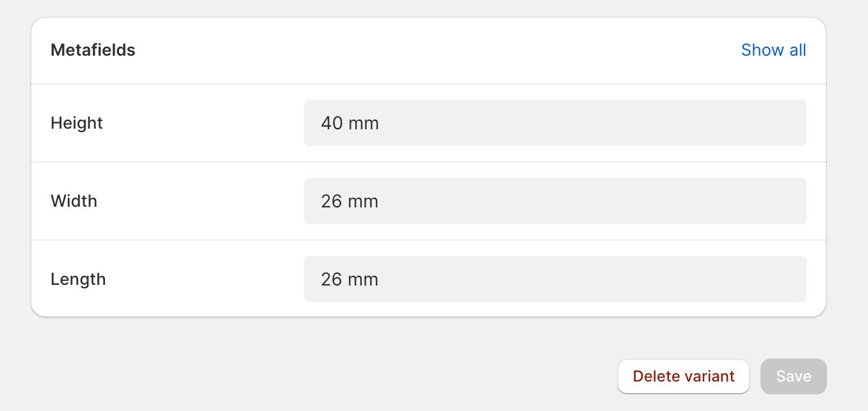
Task: Focus the Width metafield input
Action: (554, 201)
